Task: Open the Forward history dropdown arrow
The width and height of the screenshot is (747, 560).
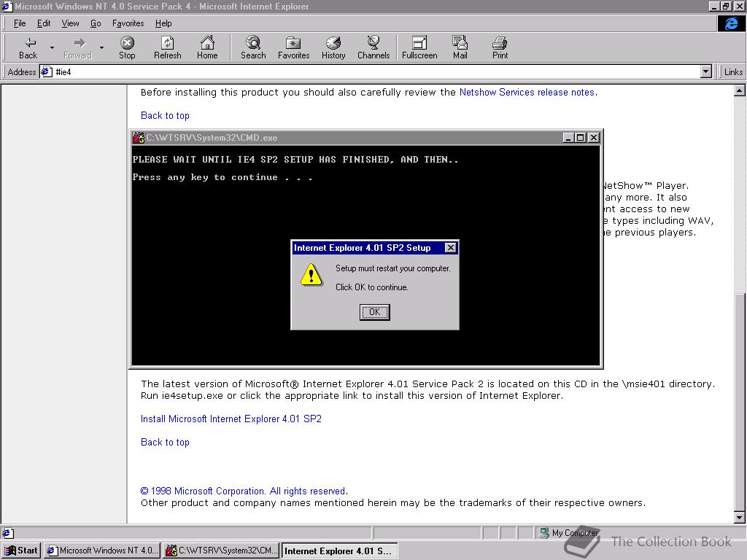Action: [101, 47]
